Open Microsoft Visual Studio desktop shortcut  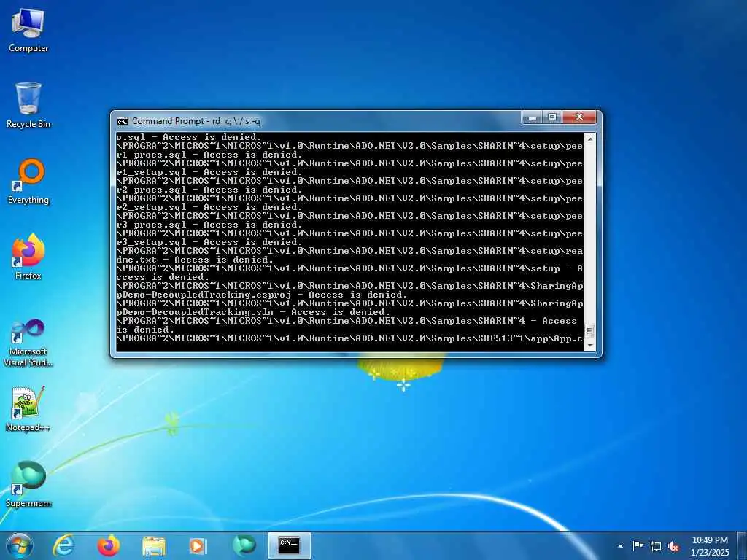coord(28,343)
